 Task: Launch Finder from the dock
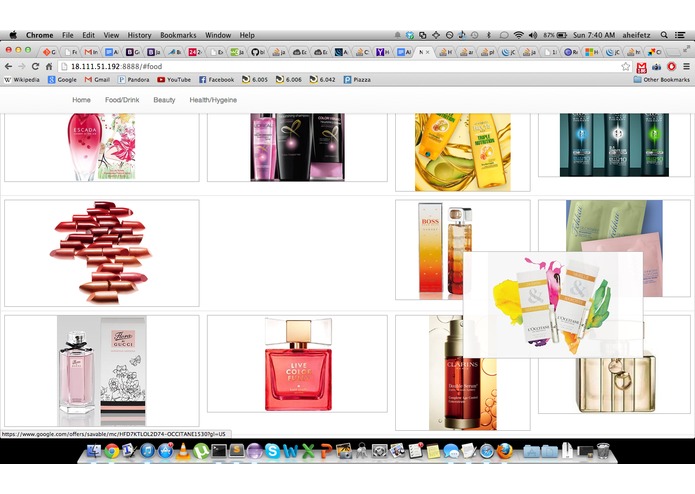click(x=94, y=451)
